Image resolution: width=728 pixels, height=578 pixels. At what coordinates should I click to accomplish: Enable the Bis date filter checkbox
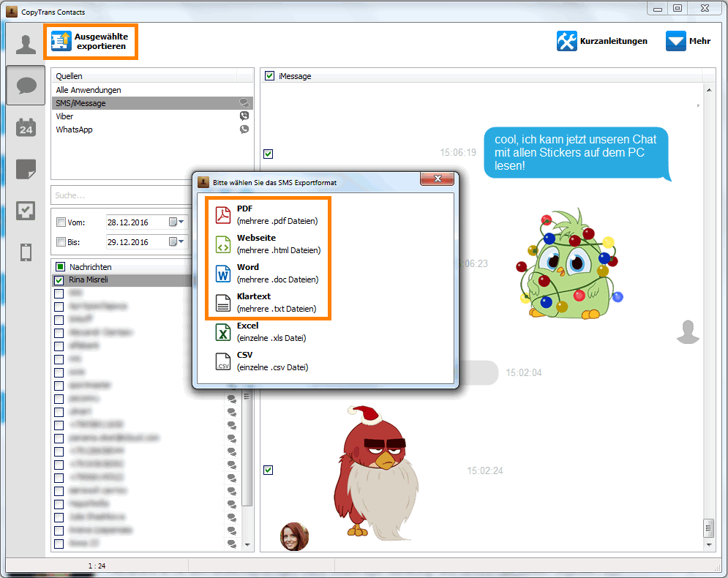[x=61, y=241]
